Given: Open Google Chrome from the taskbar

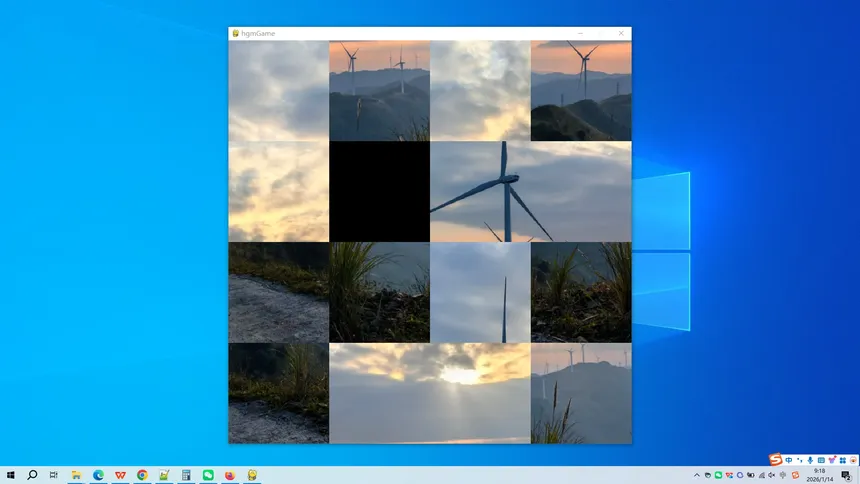Looking at the screenshot, I should (142, 475).
